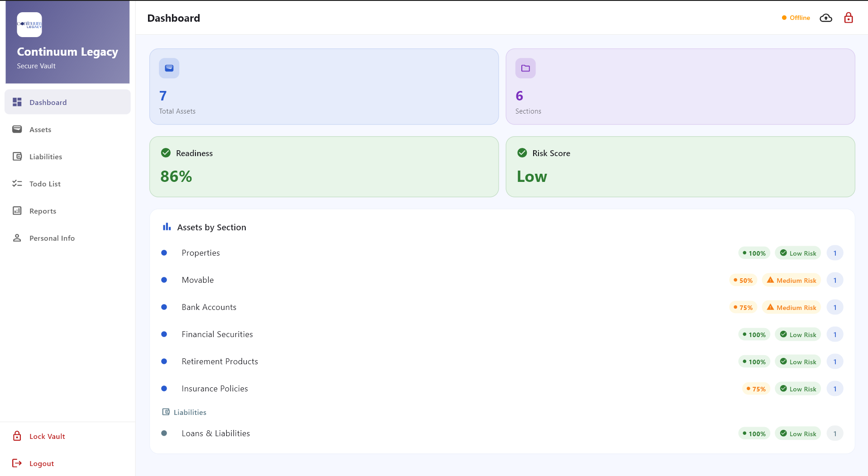Open the Assets page from sidebar

(x=40, y=130)
